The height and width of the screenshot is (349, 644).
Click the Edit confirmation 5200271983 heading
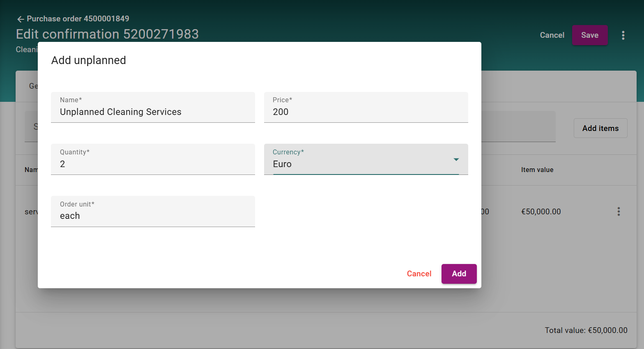pyautogui.click(x=107, y=34)
